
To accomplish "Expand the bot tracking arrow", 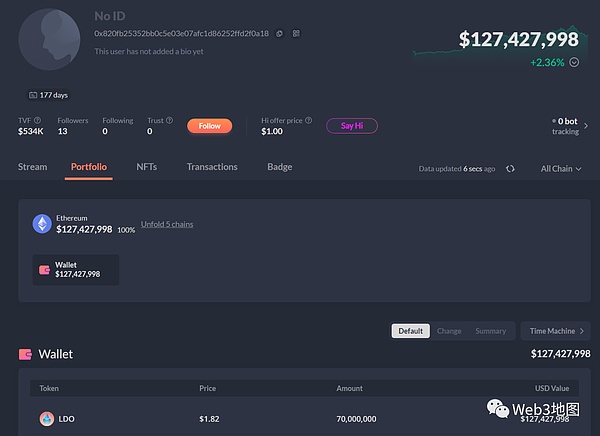I will pyautogui.click(x=585, y=125).
